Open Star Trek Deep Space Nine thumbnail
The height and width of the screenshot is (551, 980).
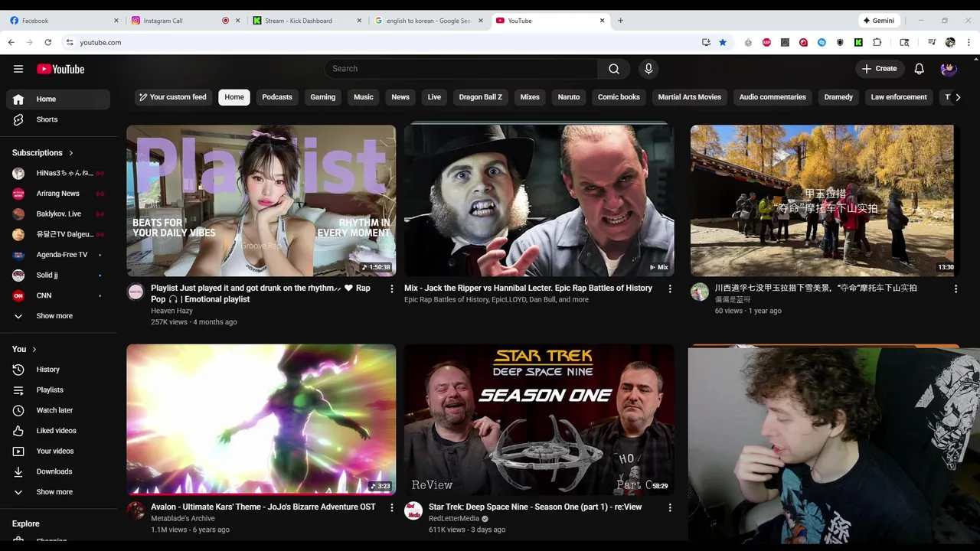(x=539, y=419)
